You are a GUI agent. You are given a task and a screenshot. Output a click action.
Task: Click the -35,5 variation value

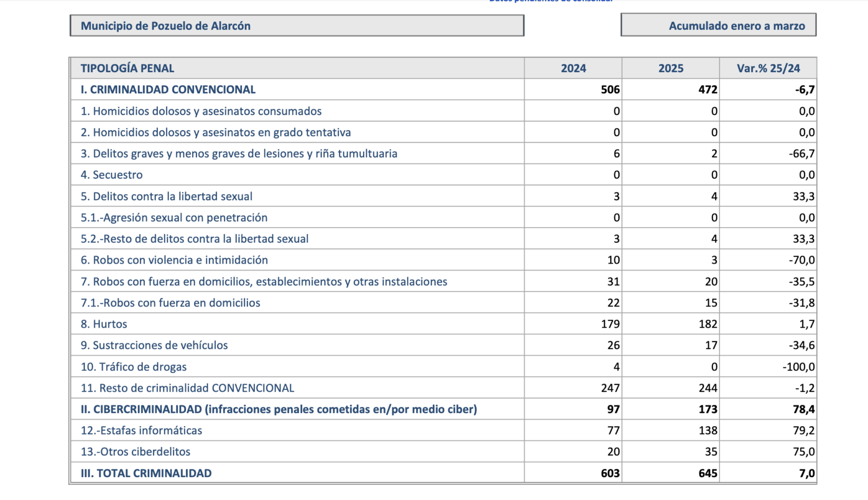click(x=802, y=281)
